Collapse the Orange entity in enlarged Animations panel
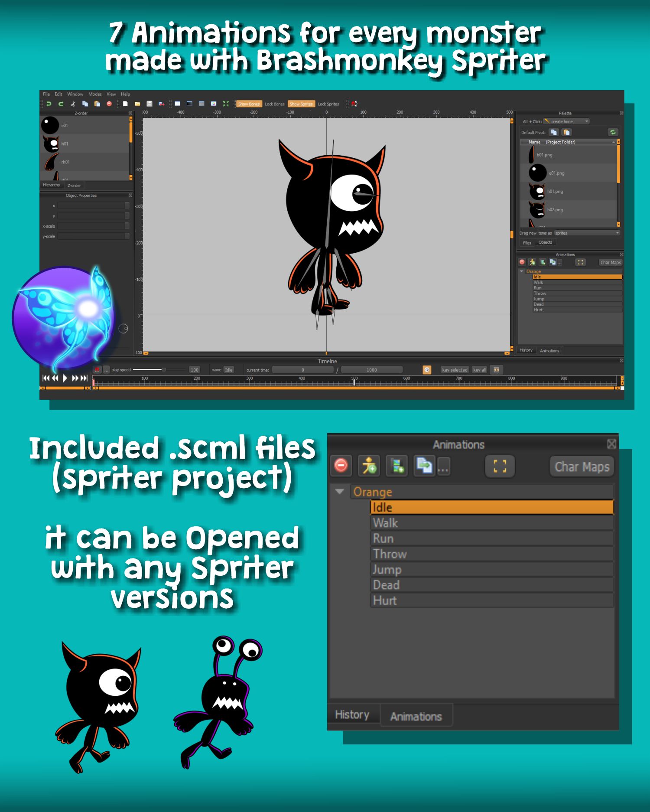This screenshot has height=812, width=650. 339,492
